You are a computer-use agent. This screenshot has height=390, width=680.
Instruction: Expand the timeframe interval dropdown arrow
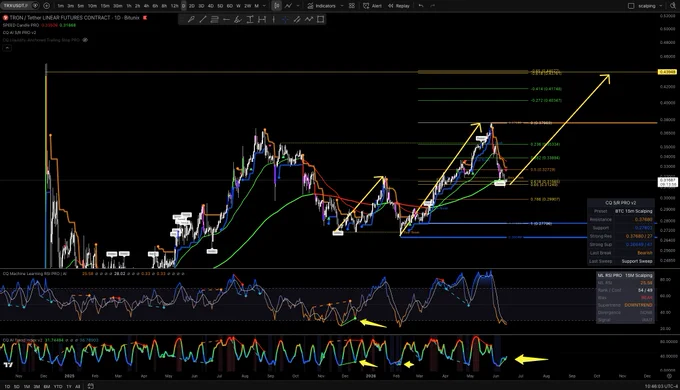click(264, 6)
